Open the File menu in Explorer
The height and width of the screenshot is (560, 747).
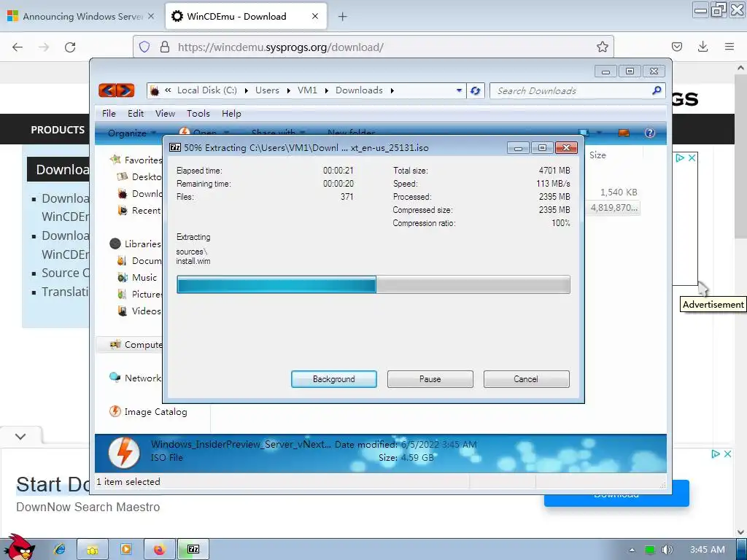click(109, 113)
